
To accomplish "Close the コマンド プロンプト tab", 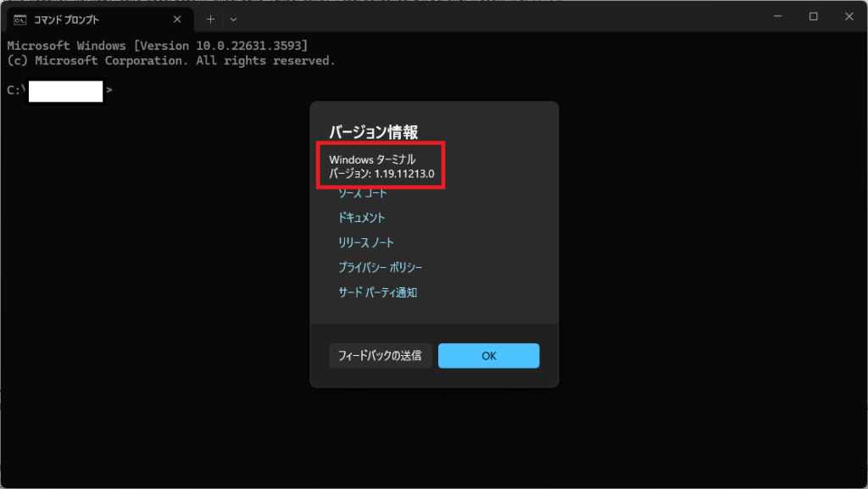I will coord(177,19).
